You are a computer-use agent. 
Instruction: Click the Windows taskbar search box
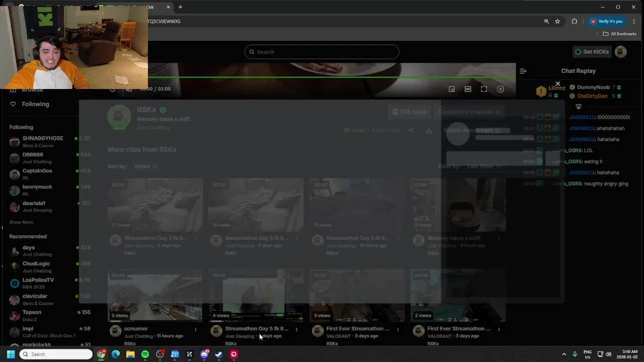(x=56, y=354)
